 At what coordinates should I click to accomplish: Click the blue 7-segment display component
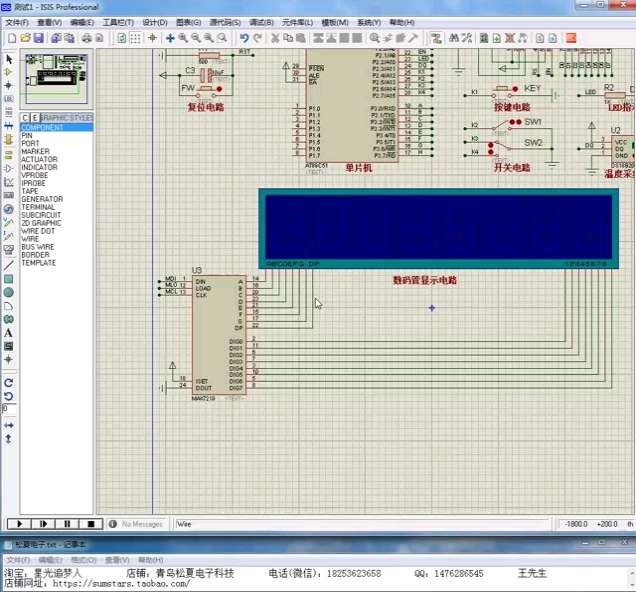[438, 227]
